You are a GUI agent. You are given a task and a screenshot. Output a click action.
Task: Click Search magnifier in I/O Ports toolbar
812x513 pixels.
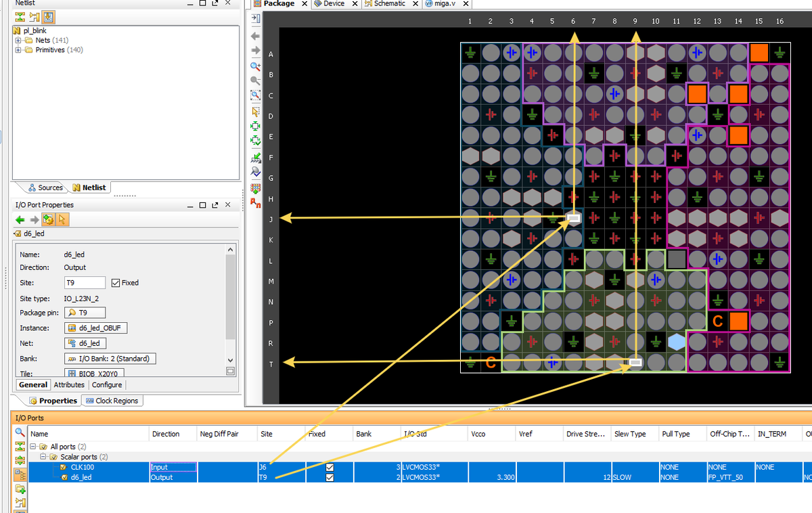(20, 432)
